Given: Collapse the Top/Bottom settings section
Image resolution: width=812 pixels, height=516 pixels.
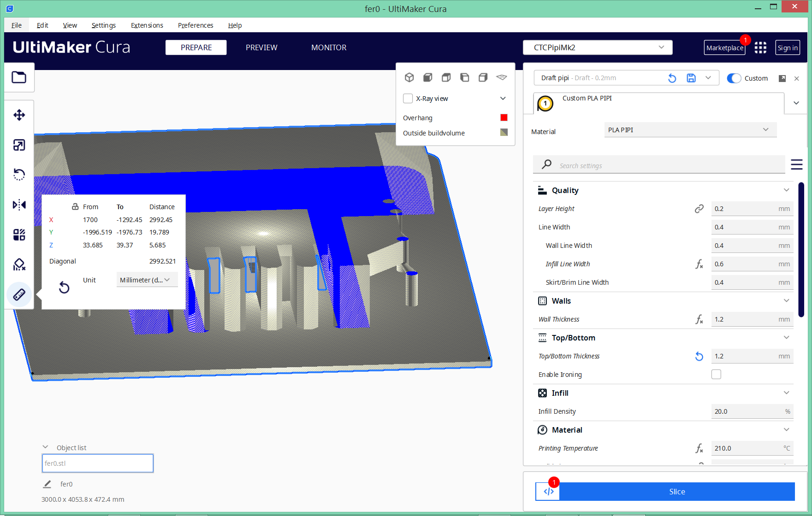Looking at the screenshot, I should (x=786, y=338).
